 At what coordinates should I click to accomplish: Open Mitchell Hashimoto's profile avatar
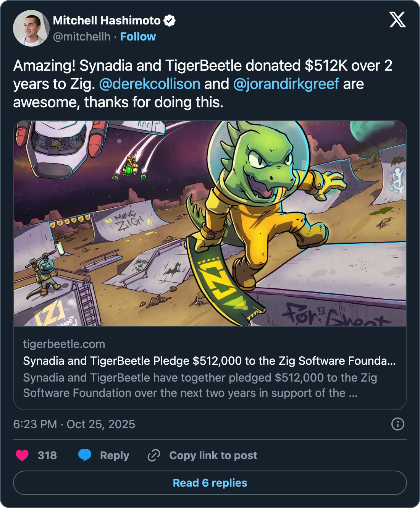click(31, 28)
